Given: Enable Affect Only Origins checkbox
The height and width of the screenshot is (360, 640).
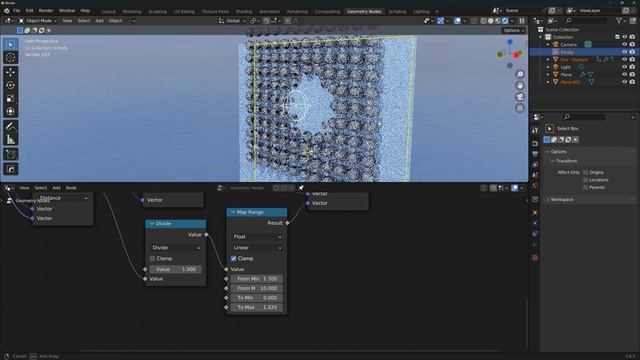Looking at the screenshot, I should [x=586, y=172].
